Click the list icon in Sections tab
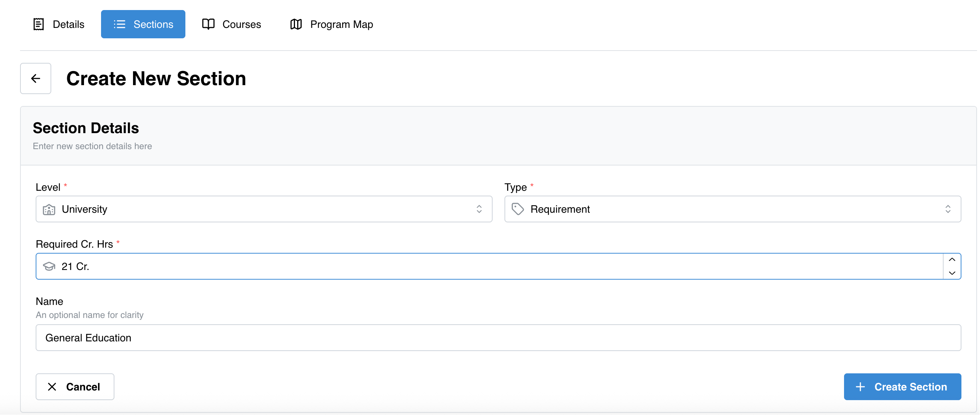The width and height of the screenshot is (980, 415). tap(120, 25)
